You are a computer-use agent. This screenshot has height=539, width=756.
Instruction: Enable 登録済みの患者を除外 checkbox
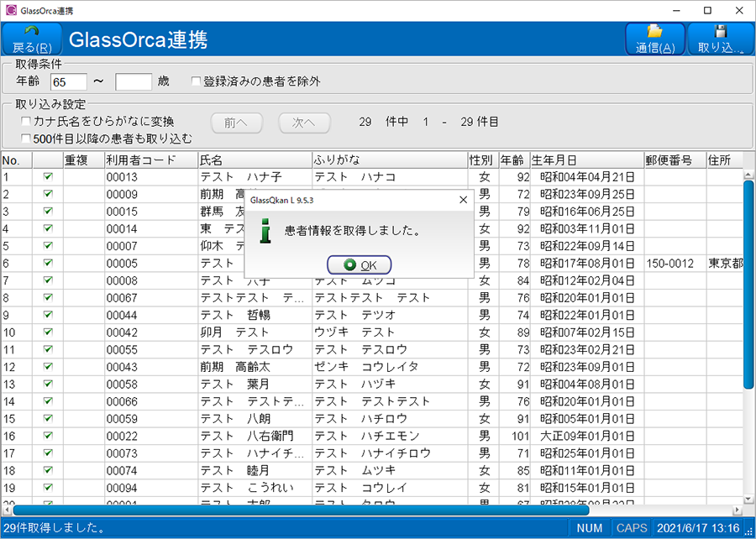click(197, 81)
